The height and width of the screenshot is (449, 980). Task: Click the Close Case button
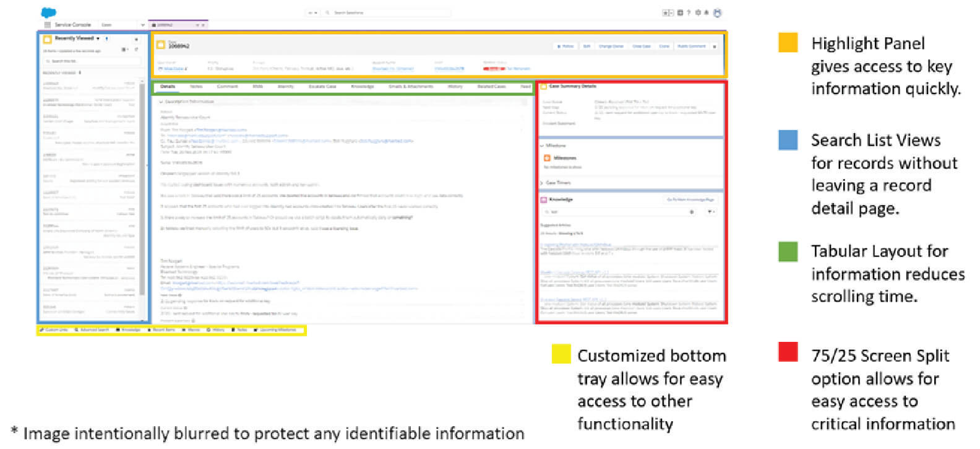click(642, 46)
